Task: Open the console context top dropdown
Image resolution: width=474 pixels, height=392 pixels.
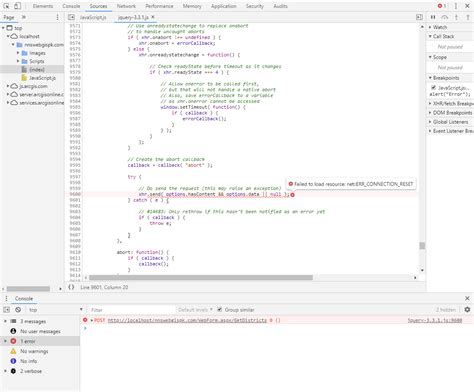Action: [x=55, y=310]
